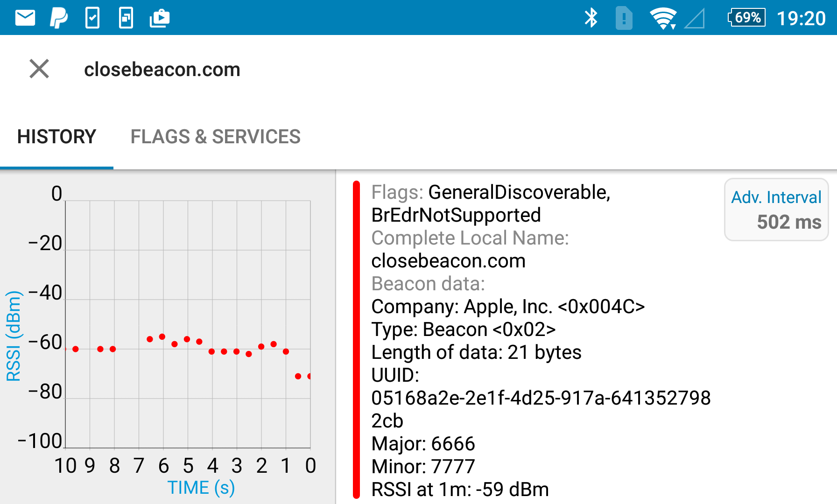Tap the 19:20 clock in status bar
The height and width of the screenshot is (504, 837).
(801, 18)
